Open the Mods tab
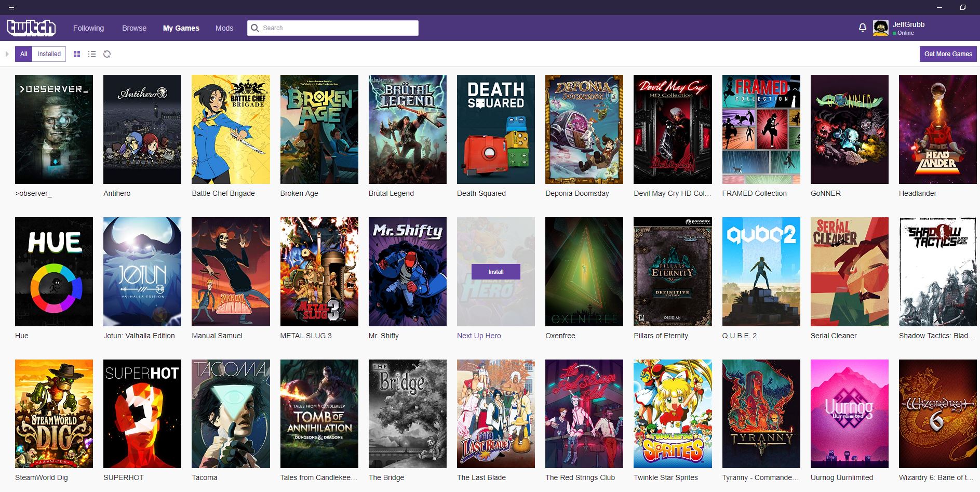980x492 pixels. coord(224,28)
